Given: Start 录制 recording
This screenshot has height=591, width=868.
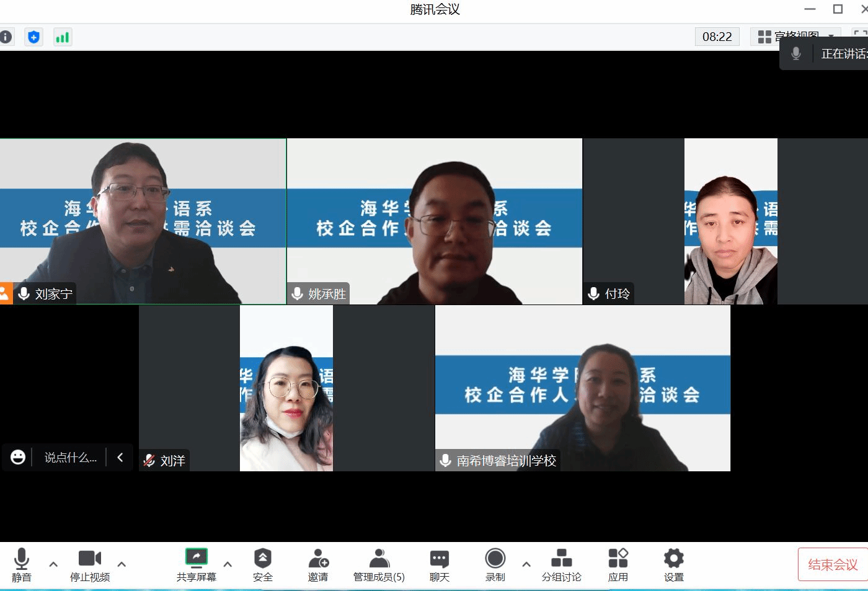Looking at the screenshot, I should point(495,564).
